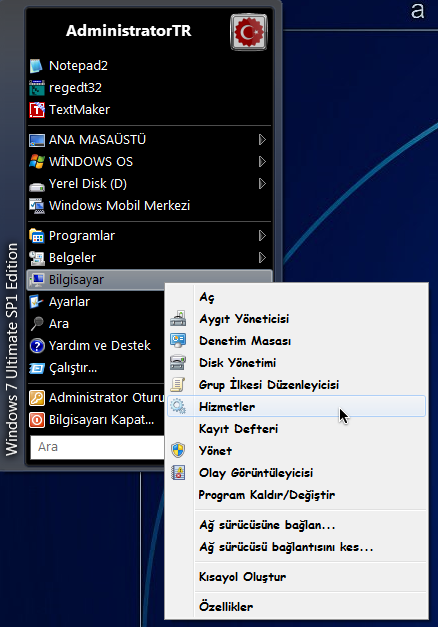Image resolution: width=438 pixels, height=627 pixels.
Task: Choose Ağ sürücüsüne bağlan...
Action: tap(296, 525)
